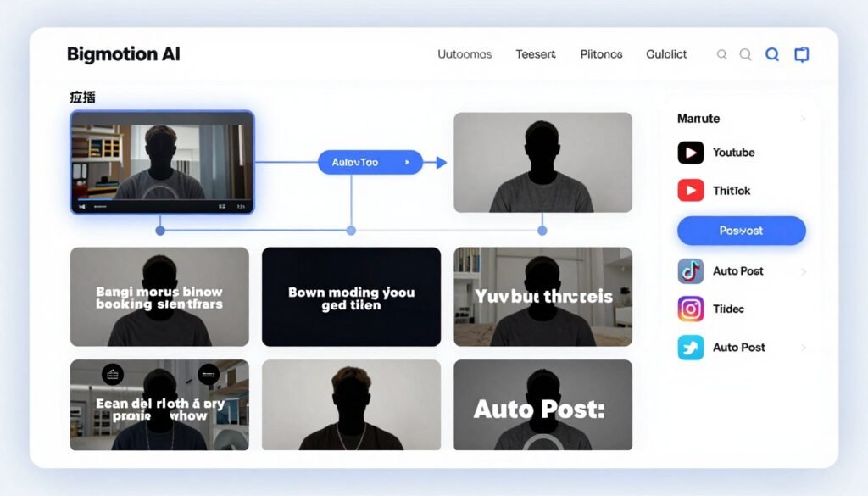Image resolution: width=868 pixels, height=496 pixels.
Task: Click the Instagram icon beside Tiidec
Action: (x=690, y=309)
